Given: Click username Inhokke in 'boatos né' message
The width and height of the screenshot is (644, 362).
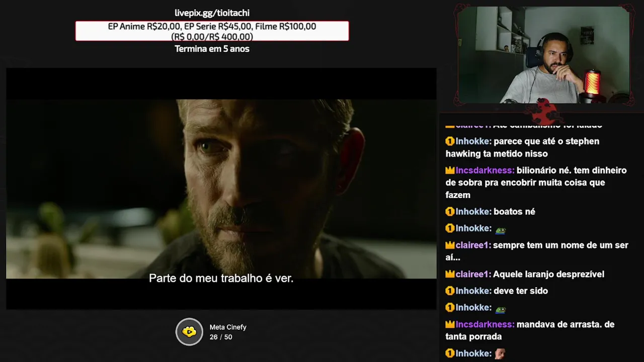Looking at the screenshot, I should pyautogui.click(x=473, y=212).
